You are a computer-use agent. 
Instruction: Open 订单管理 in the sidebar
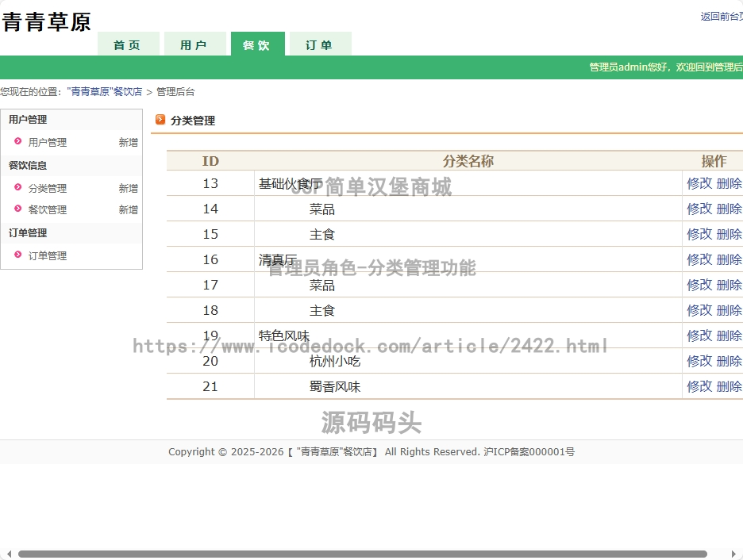pyautogui.click(x=48, y=255)
